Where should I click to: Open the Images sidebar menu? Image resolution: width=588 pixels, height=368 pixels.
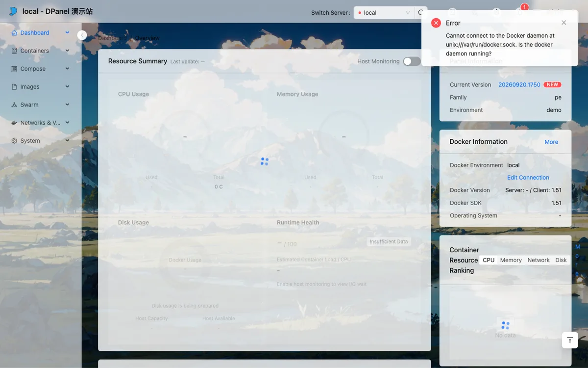[x=41, y=87]
